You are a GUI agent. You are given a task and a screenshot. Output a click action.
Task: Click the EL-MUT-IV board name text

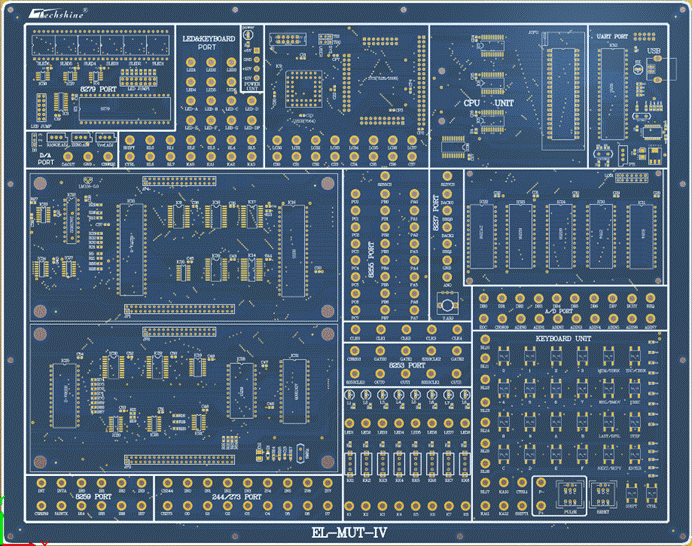point(348,532)
